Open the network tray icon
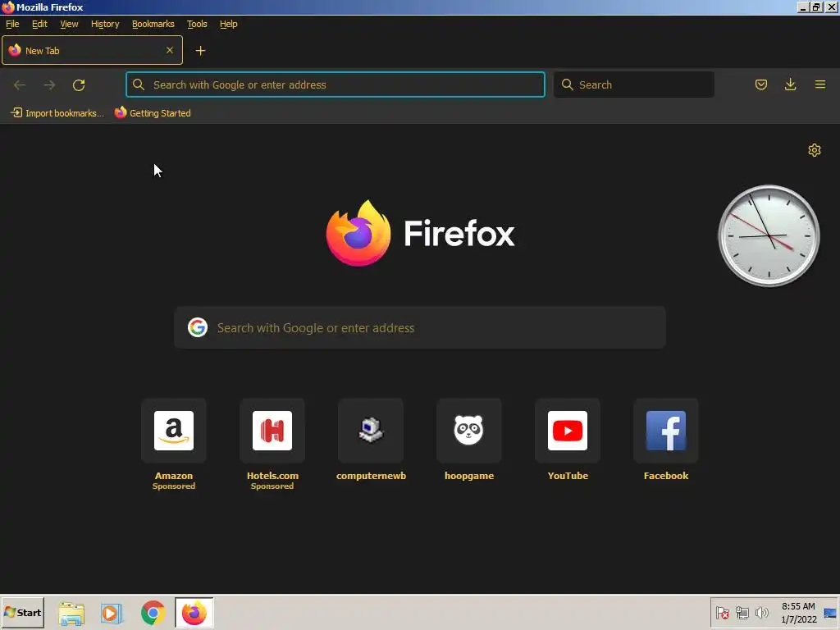840x630 pixels. (742, 613)
